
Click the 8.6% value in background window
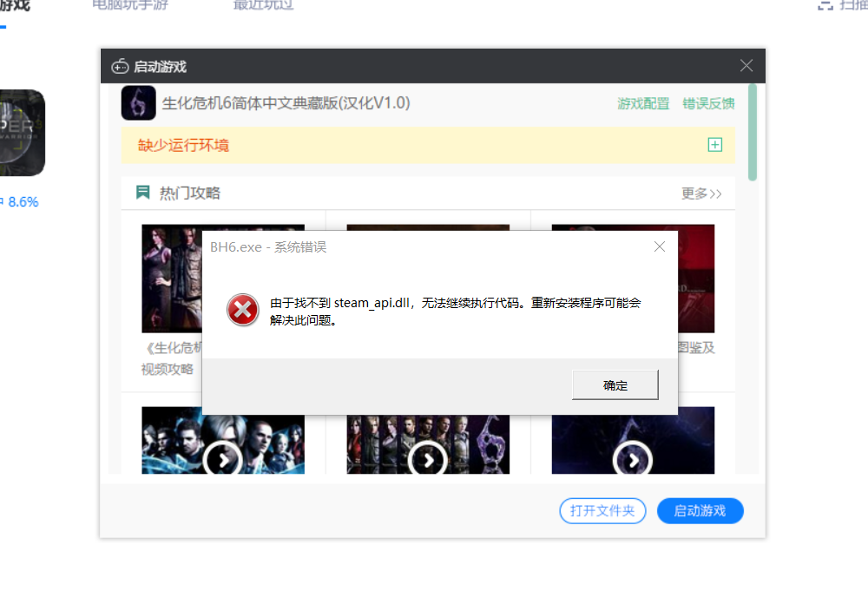pos(23,202)
